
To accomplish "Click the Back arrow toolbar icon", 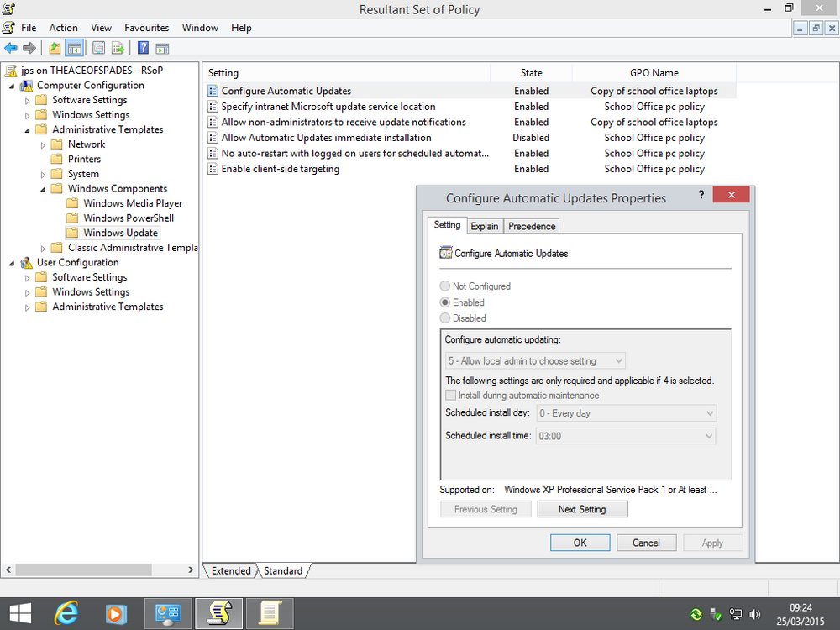I will [x=11, y=48].
